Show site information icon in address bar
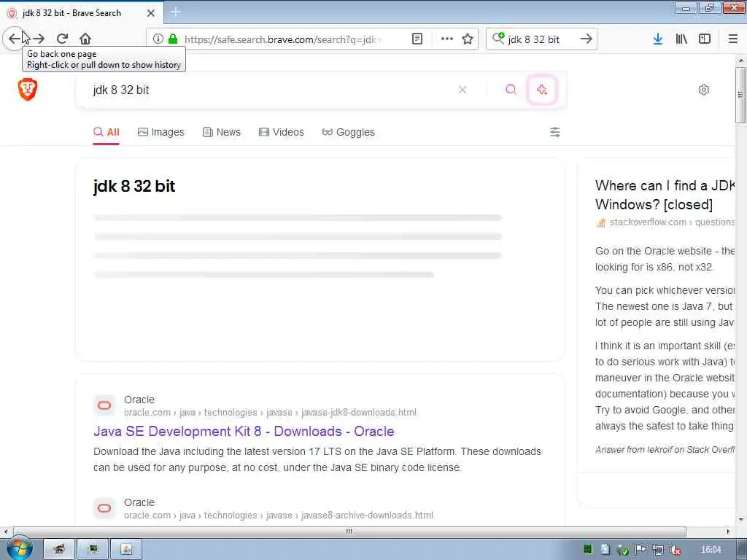 coord(158,39)
